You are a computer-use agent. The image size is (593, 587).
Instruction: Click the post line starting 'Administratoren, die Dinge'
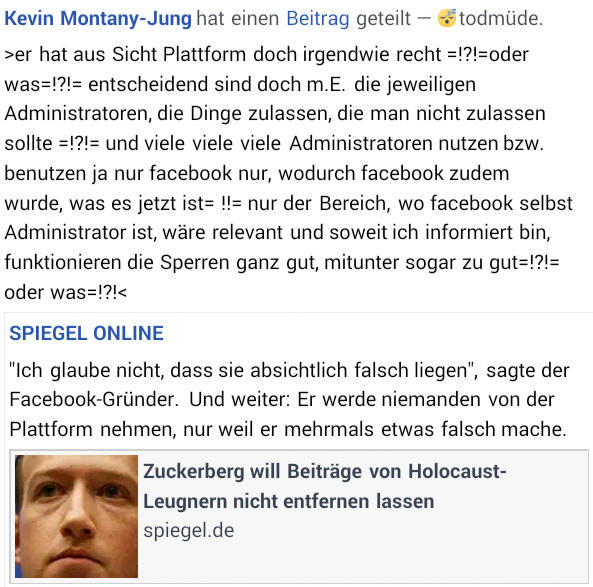point(275,114)
